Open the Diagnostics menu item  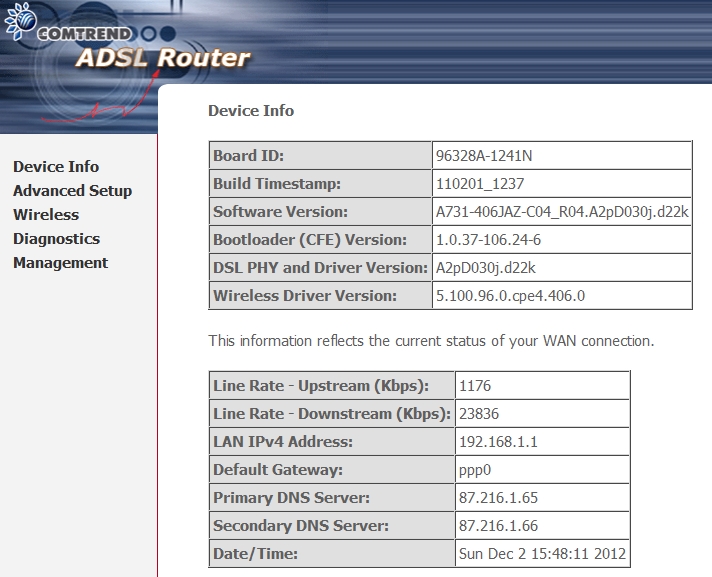56,239
